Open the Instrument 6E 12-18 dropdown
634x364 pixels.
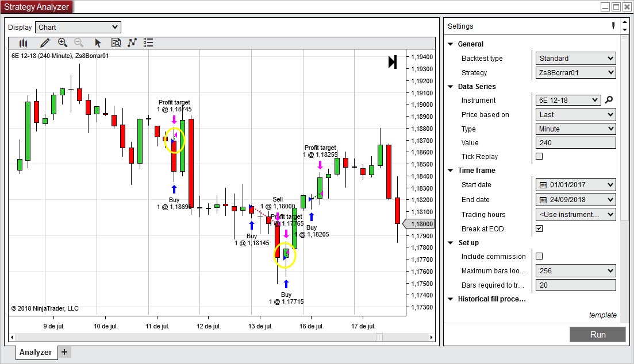[568, 100]
